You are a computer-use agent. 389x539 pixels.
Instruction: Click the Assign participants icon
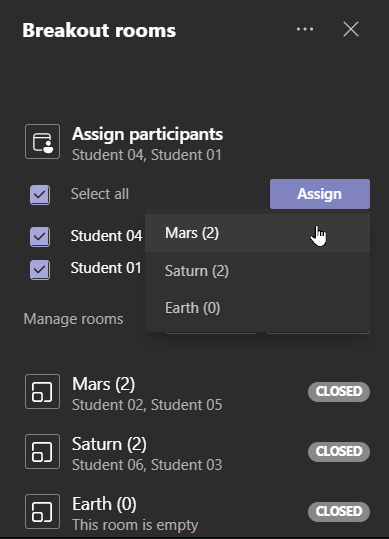pyautogui.click(x=42, y=142)
